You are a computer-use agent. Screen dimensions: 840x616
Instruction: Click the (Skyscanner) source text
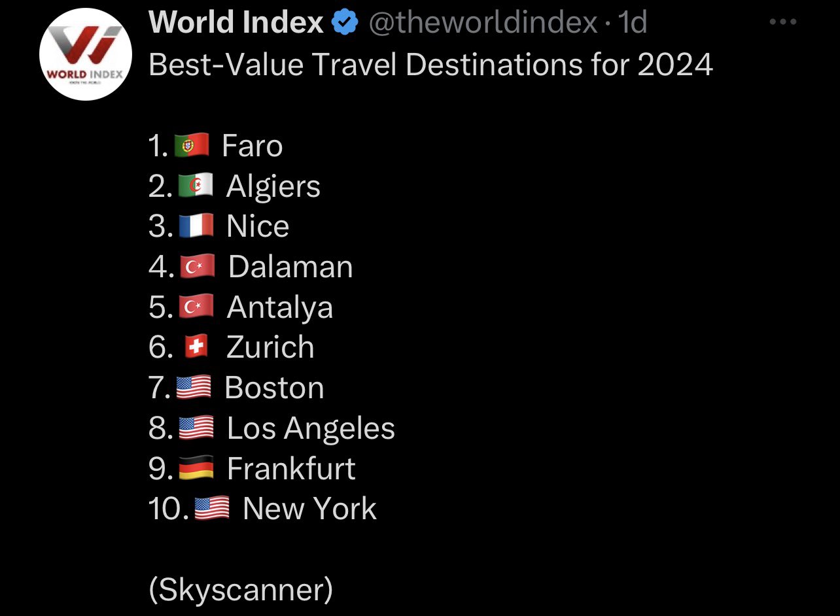(x=241, y=589)
